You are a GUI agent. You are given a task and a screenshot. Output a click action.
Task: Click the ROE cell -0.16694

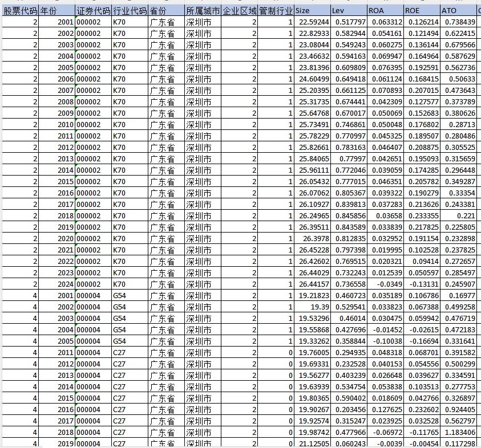[422, 341]
